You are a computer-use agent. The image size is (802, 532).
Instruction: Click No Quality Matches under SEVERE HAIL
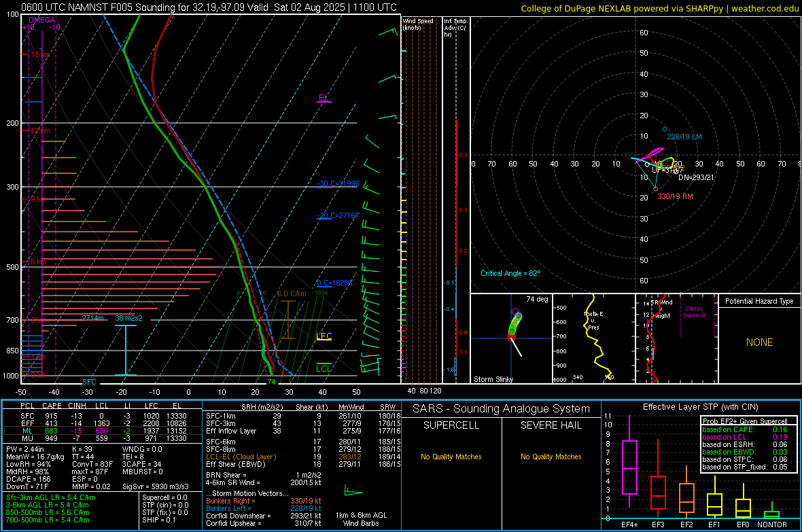pyautogui.click(x=551, y=457)
